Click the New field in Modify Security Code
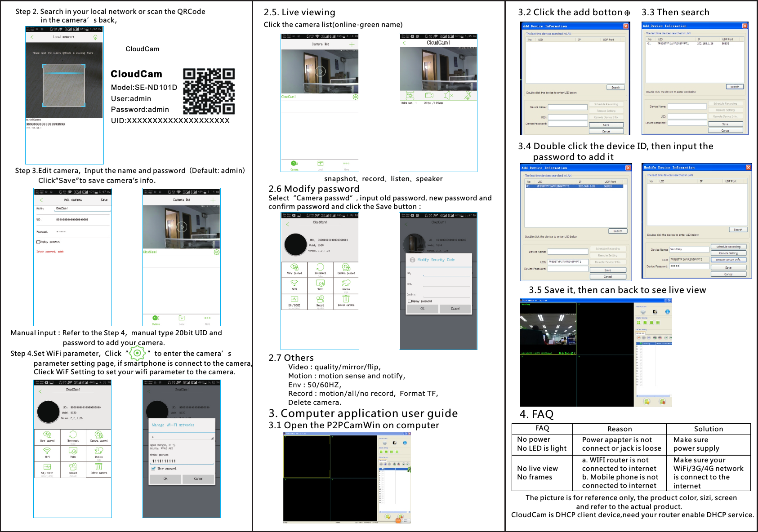This screenshot has height=532, width=758. (446, 284)
